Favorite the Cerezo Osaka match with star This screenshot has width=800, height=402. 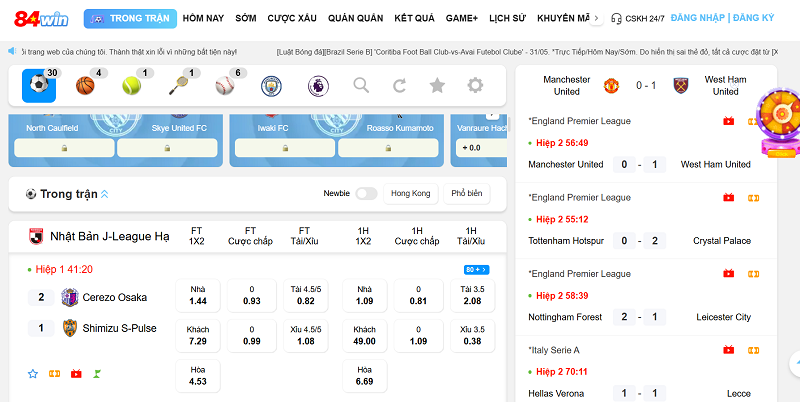pyautogui.click(x=33, y=373)
